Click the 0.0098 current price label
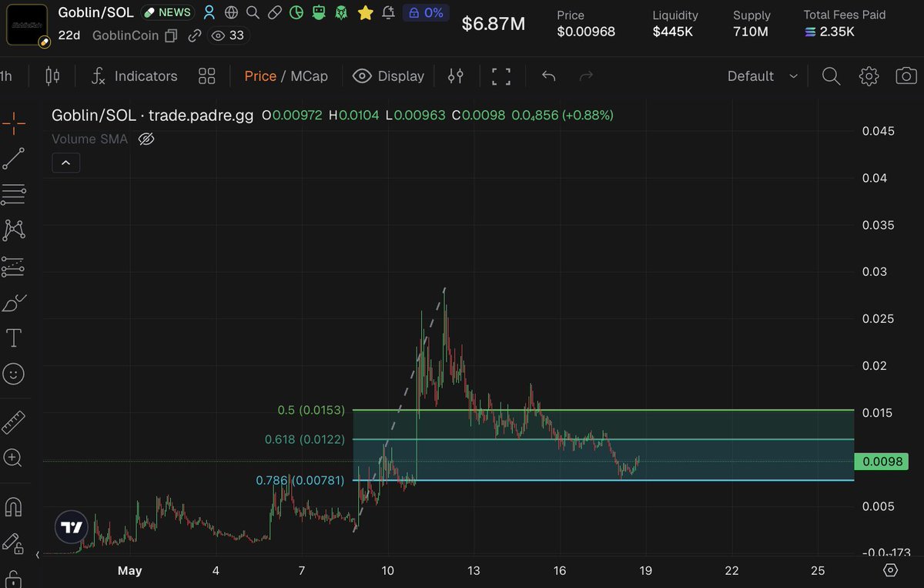The width and height of the screenshot is (924, 588). point(882,462)
